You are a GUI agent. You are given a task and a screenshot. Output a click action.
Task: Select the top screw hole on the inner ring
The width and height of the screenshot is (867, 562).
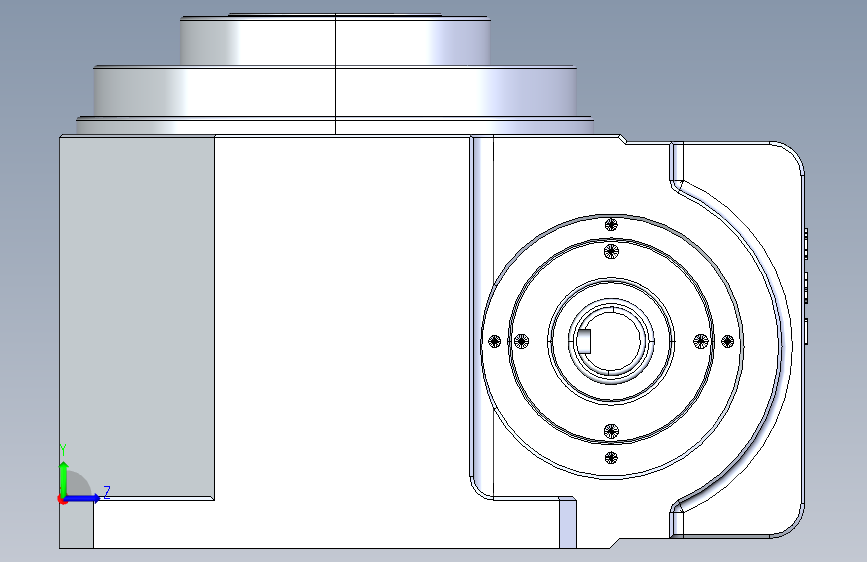coord(611,251)
